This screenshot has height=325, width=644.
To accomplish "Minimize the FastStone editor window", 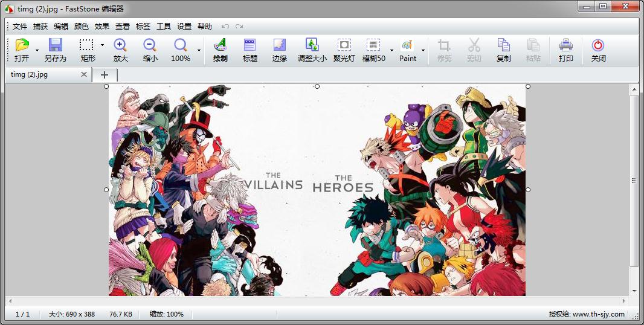I will tap(586, 6).
